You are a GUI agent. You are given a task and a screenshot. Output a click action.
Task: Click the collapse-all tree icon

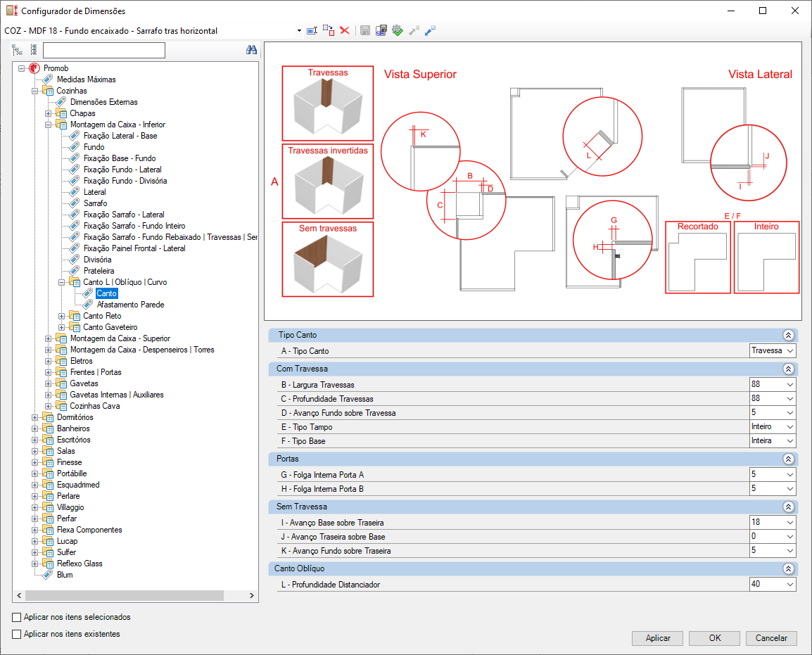(34, 50)
